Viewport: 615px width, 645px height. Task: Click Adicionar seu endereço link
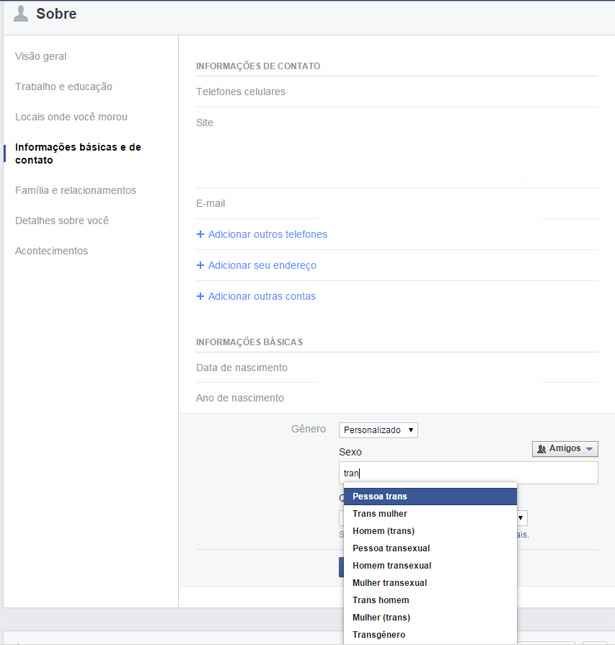click(x=262, y=265)
